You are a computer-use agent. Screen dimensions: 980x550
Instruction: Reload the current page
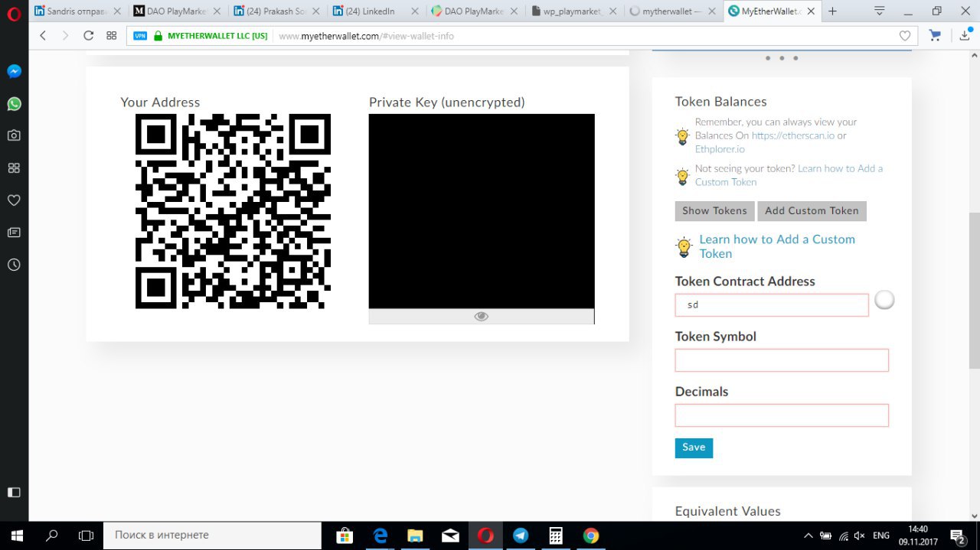[x=88, y=36]
